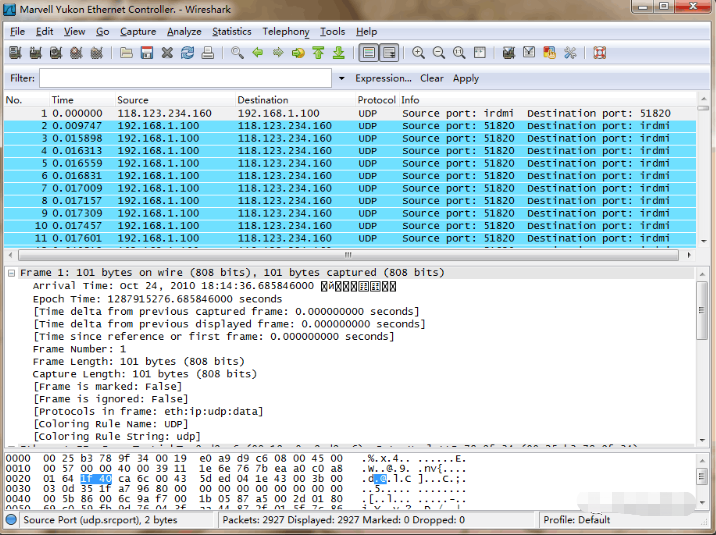Toggle colorize packet list button

click(x=369, y=53)
